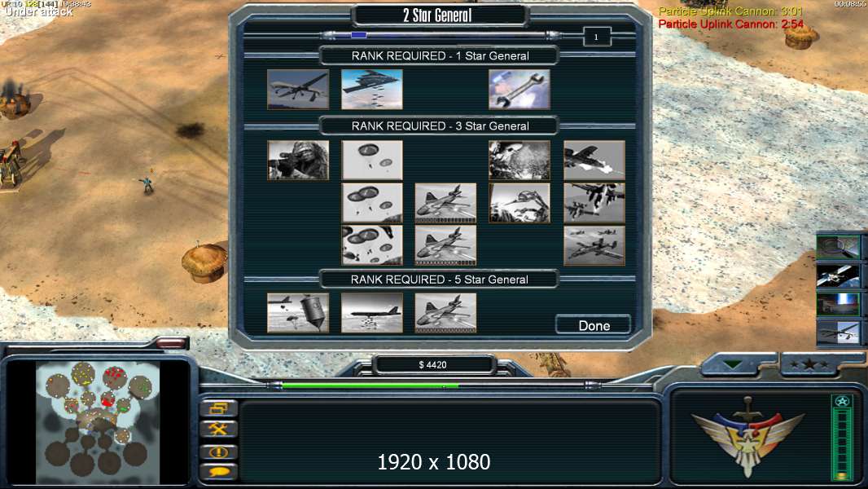Select top A-10 strike power icon
The height and width of the screenshot is (489, 868).
click(594, 160)
